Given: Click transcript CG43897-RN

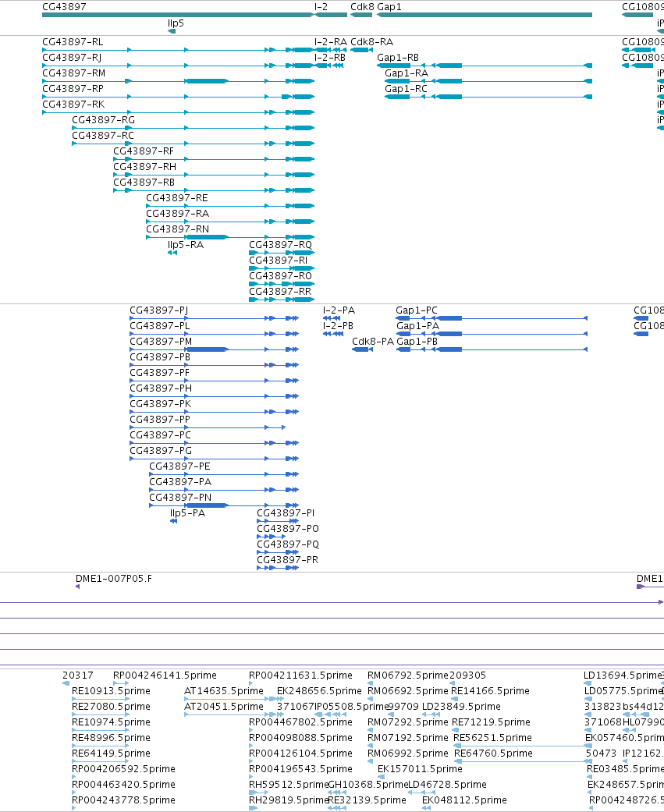Looking at the screenshot, I should click(230, 236).
